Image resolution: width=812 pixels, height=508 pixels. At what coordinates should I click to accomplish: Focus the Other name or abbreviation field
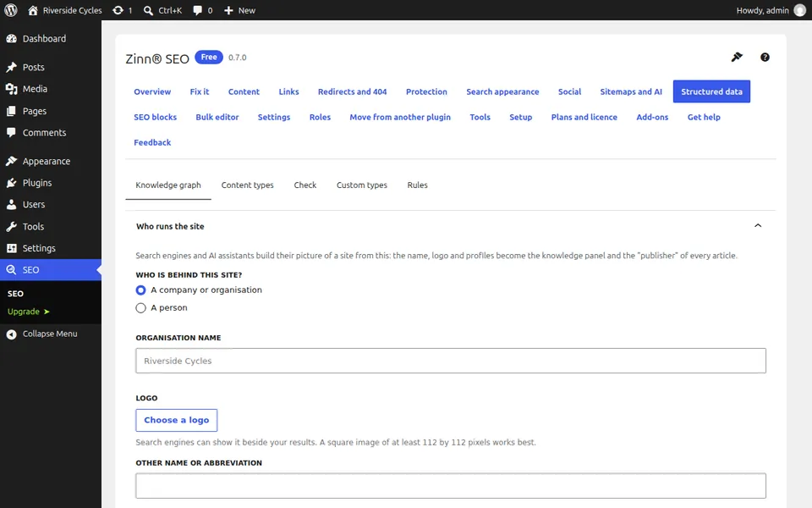tap(451, 486)
